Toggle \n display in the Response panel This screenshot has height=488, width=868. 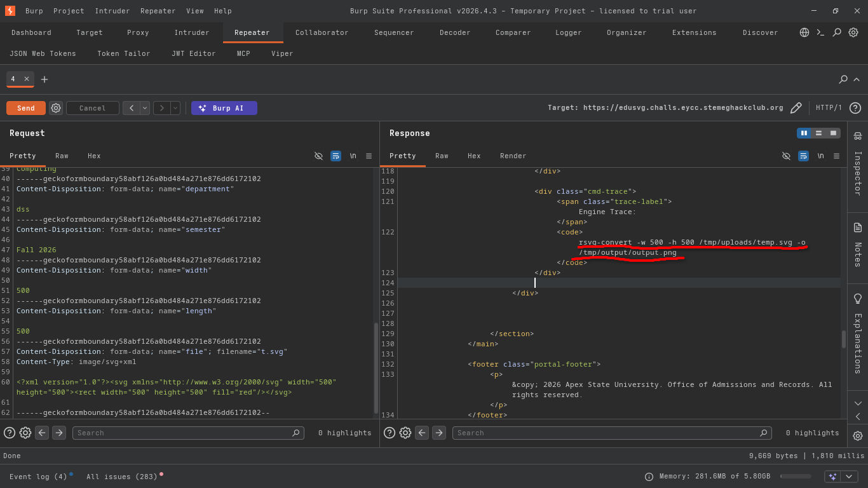click(820, 156)
